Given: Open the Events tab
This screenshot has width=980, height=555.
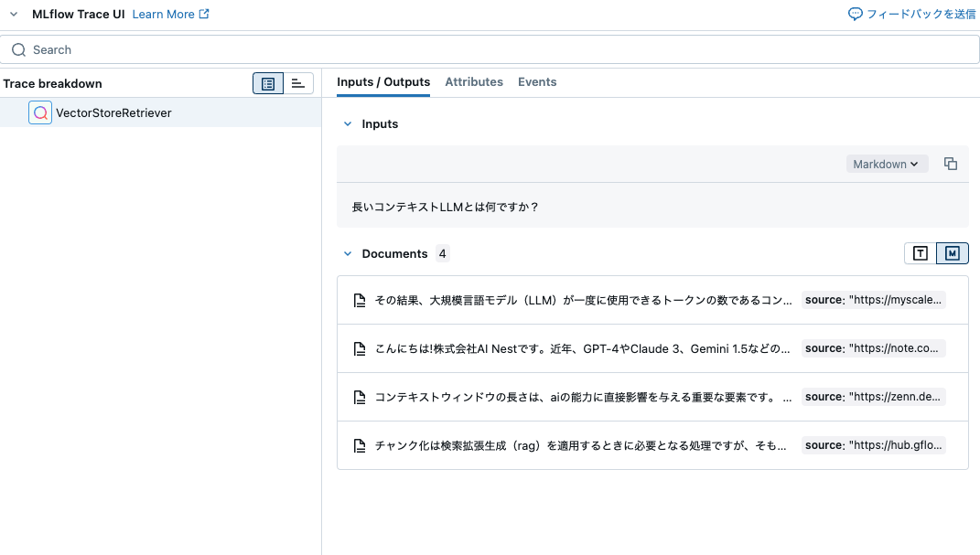Looking at the screenshot, I should pyautogui.click(x=537, y=81).
